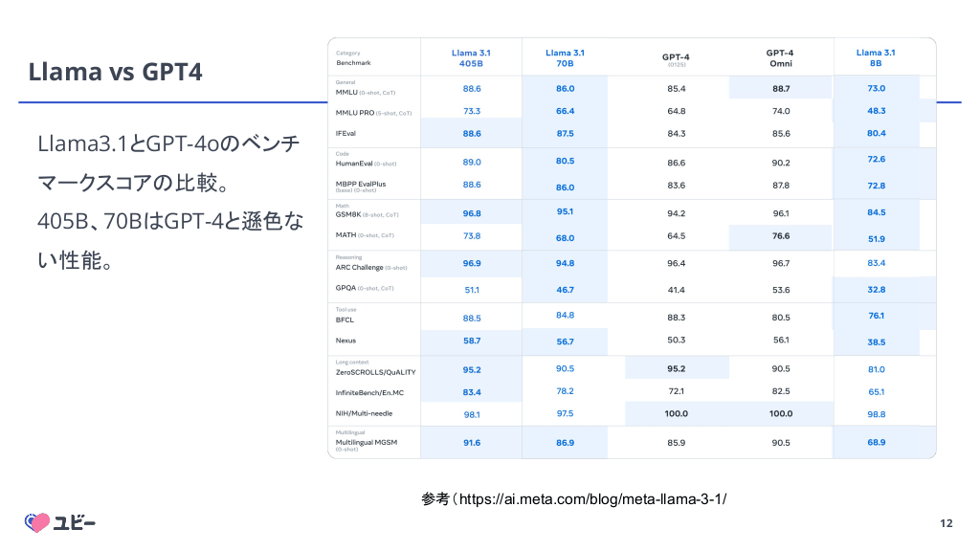Click the BFCL tool use row label

point(345,320)
